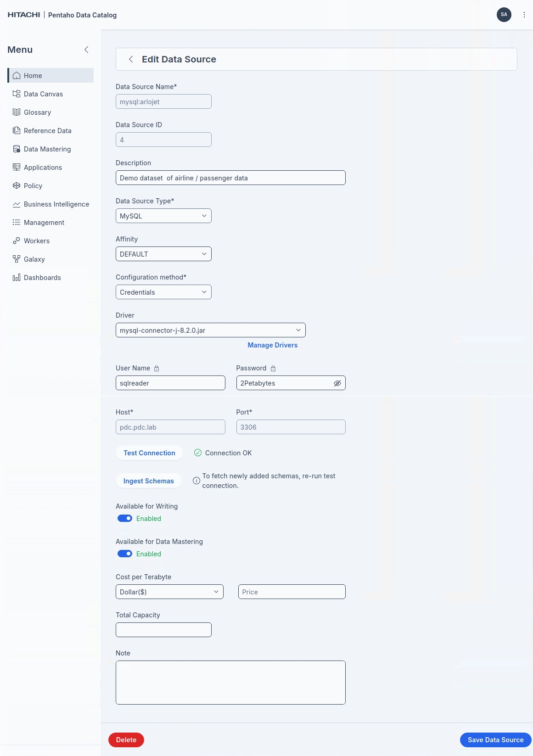Open the Data Source Type dropdown

click(163, 216)
